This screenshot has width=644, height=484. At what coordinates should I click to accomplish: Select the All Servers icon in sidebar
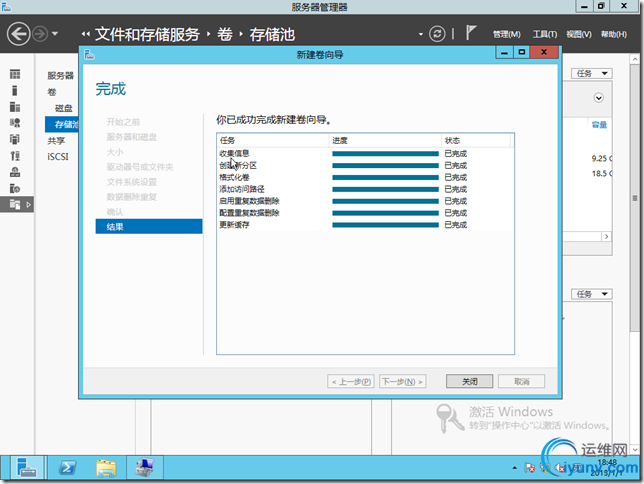(15, 107)
